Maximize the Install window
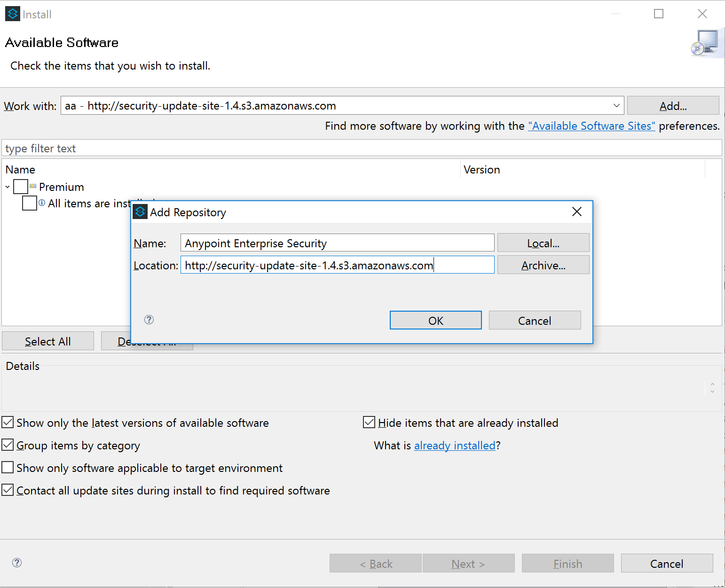Image resolution: width=725 pixels, height=588 pixels. [659, 14]
